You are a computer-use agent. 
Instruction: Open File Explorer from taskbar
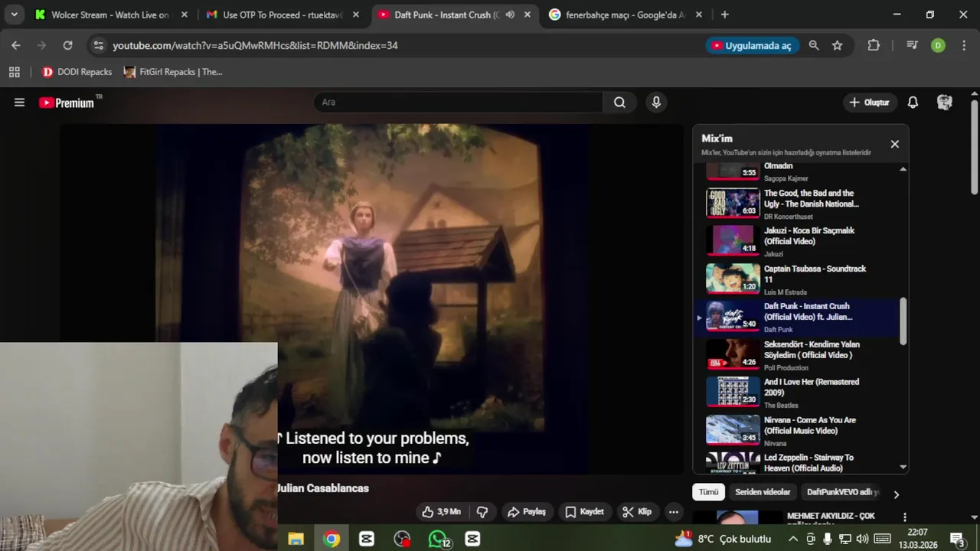coord(296,539)
